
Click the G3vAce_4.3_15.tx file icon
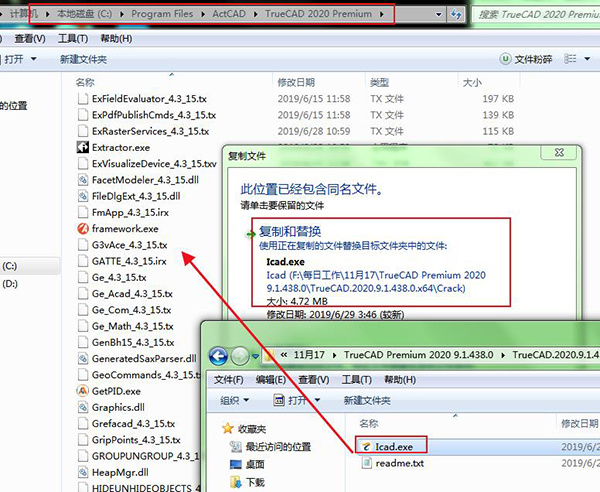(x=83, y=245)
